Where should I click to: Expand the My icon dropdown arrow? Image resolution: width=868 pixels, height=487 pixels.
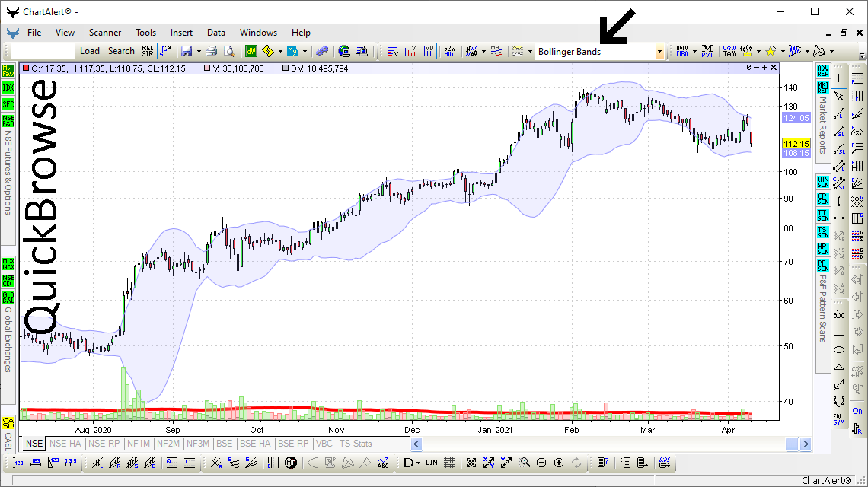(305, 52)
